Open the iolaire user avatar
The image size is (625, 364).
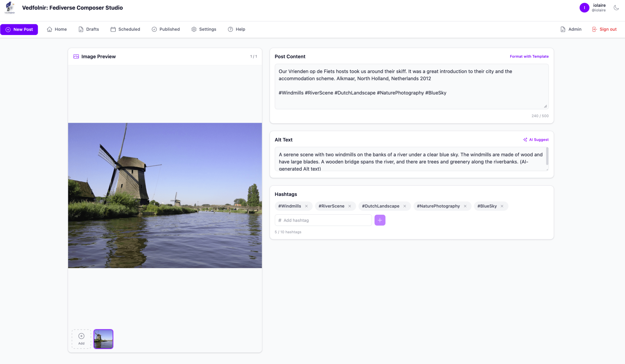(x=584, y=8)
